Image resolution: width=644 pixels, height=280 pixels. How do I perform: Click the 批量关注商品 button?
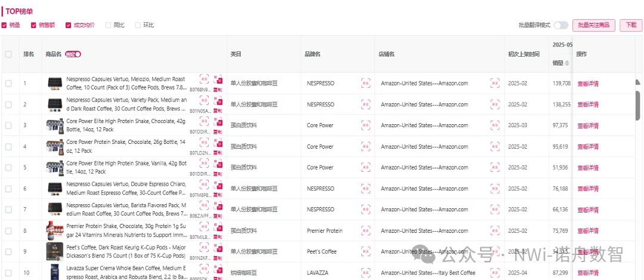coord(594,25)
